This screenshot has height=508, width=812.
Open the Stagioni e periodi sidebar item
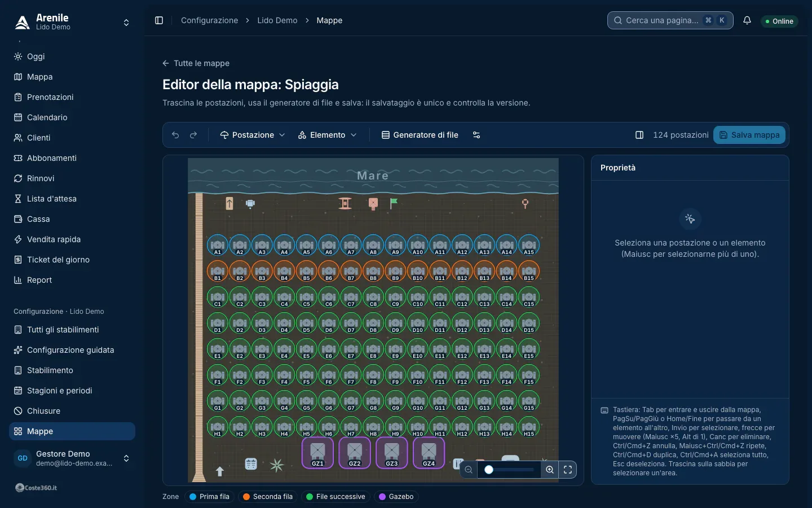point(72,391)
